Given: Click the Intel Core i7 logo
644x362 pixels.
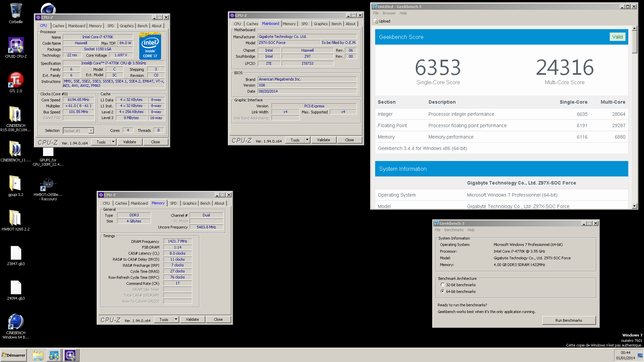Looking at the screenshot, I should coord(150,46).
